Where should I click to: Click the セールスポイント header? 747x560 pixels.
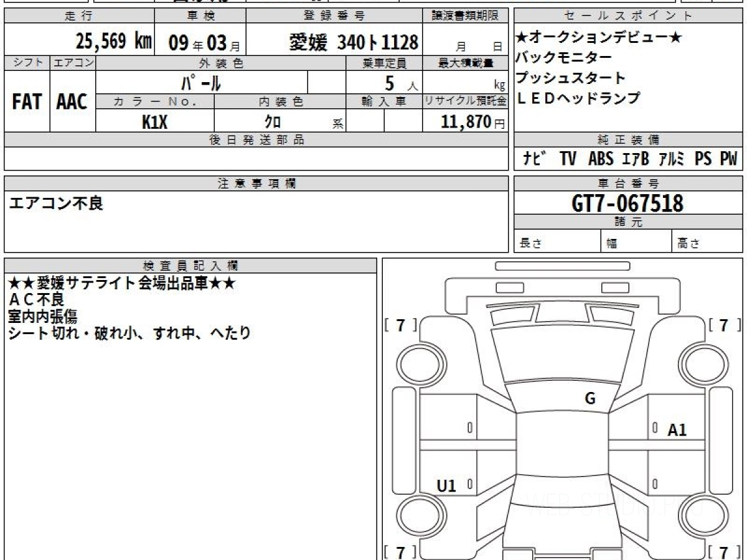pos(629,16)
